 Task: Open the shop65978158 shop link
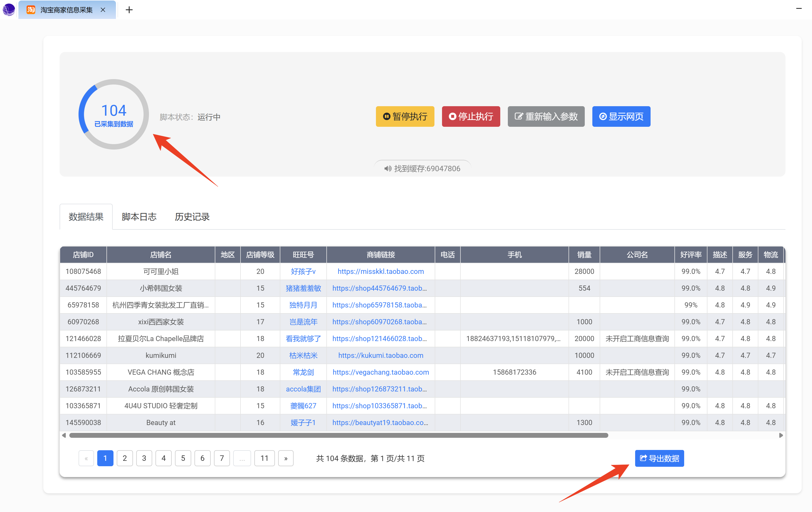pyautogui.click(x=379, y=305)
